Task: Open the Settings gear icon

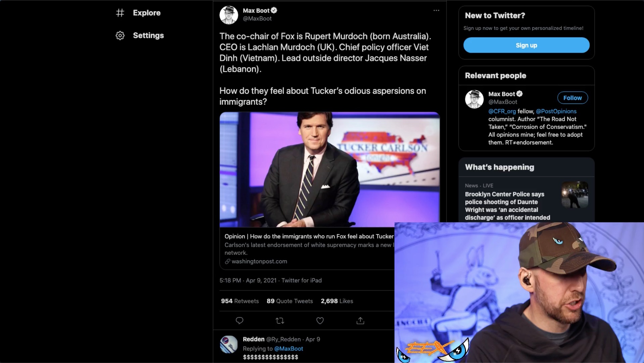Action: click(120, 36)
